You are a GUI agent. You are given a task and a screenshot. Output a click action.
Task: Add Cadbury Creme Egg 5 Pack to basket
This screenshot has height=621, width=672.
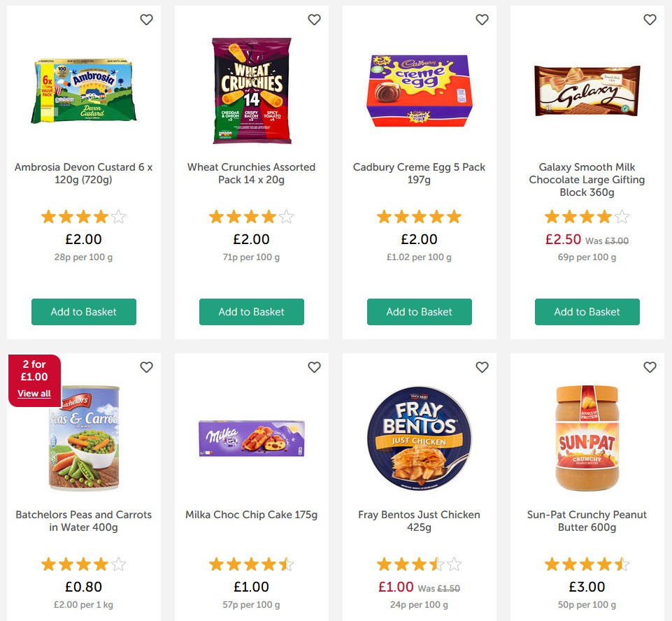pyautogui.click(x=419, y=312)
